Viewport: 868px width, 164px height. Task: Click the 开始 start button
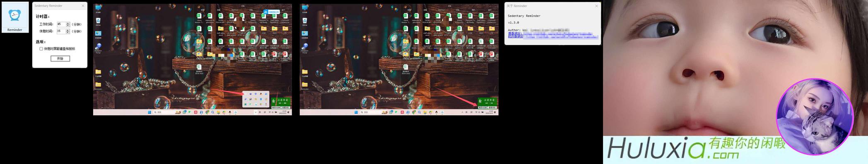(60, 59)
